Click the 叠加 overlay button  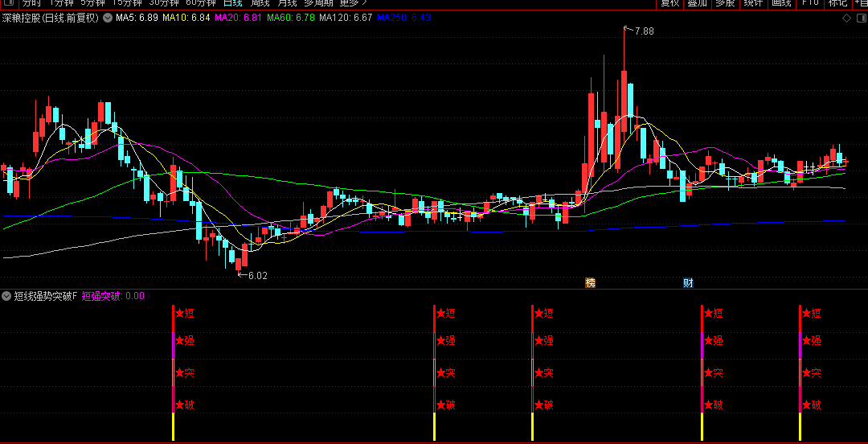pos(698,3)
